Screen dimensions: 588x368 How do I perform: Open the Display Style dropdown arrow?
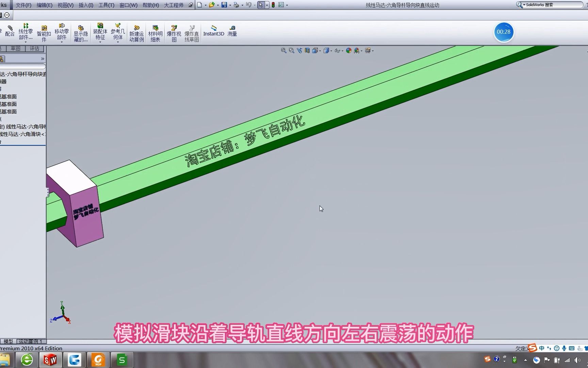click(x=331, y=50)
